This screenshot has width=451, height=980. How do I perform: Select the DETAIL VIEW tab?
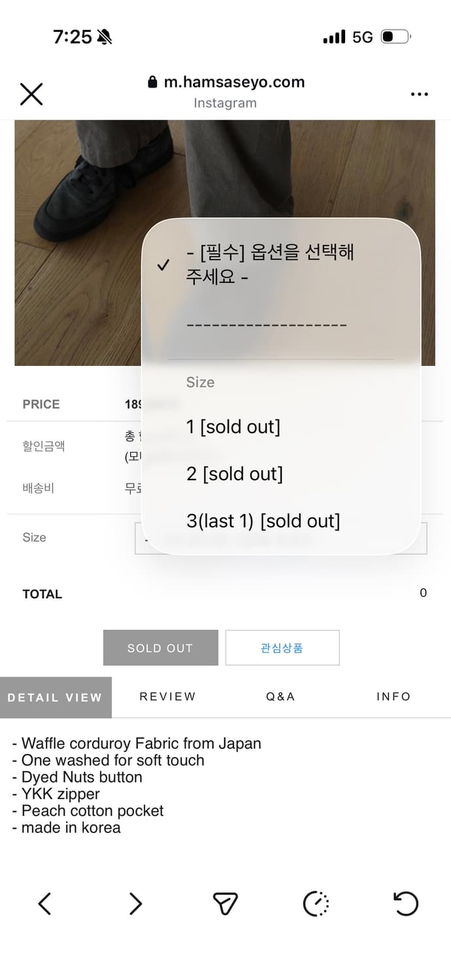56,696
